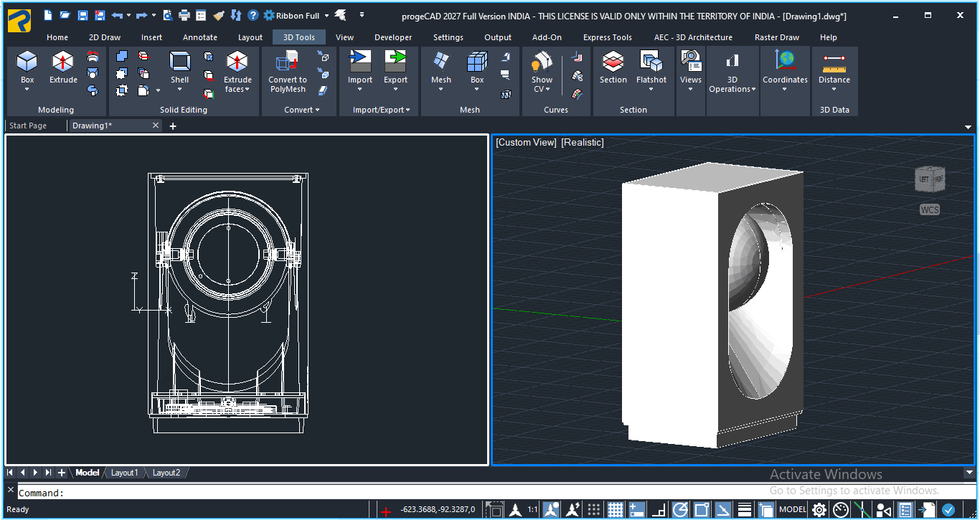Click the Import icon in Import/Export
Image resolution: width=980 pixels, height=520 pixels.
[360, 62]
